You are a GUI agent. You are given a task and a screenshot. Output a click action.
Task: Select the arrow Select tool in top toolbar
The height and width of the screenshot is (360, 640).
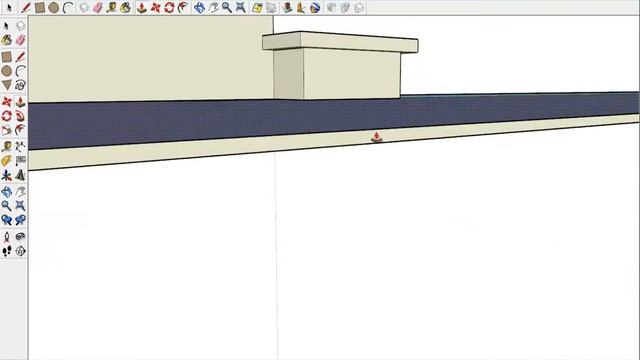tap(9, 7)
